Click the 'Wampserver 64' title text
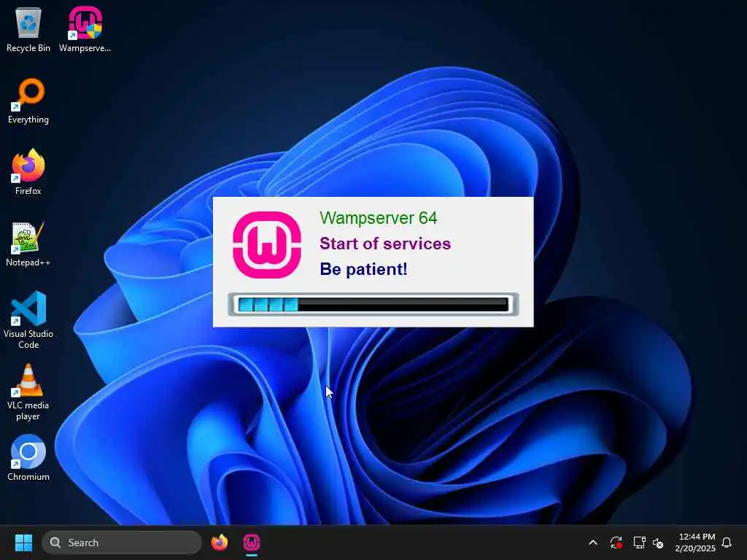747x560 pixels. [x=379, y=218]
